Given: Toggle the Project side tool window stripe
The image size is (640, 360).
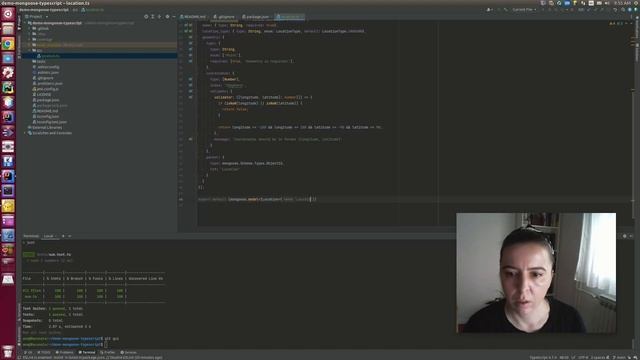Looking at the screenshot, I should click(x=19, y=24).
